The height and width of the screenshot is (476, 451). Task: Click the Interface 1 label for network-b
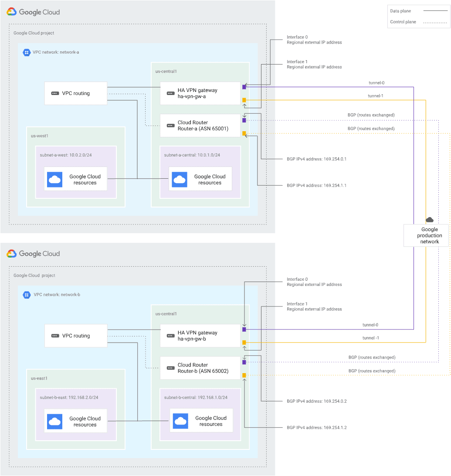297,304
